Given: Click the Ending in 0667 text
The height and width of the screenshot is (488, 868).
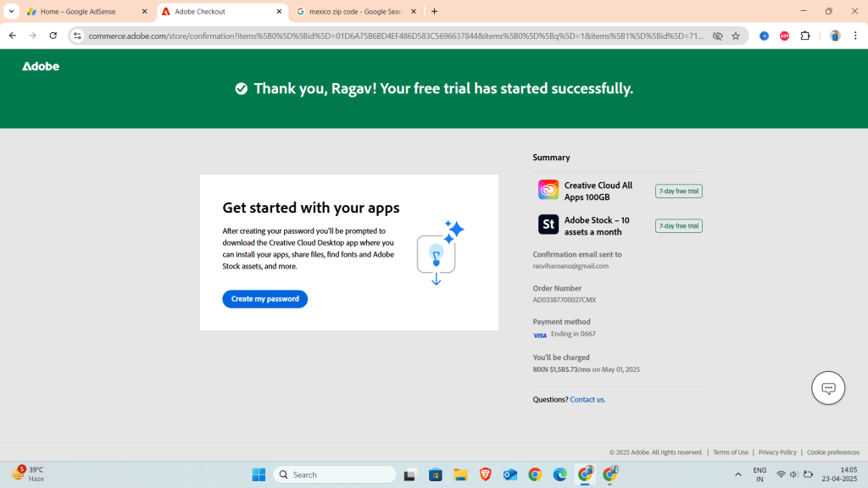Looking at the screenshot, I should point(573,334).
